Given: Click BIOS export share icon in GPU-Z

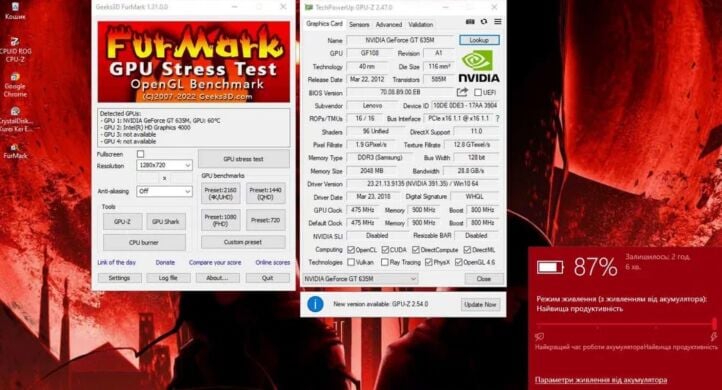Looking at the screenshot, I should click(462, 92).
